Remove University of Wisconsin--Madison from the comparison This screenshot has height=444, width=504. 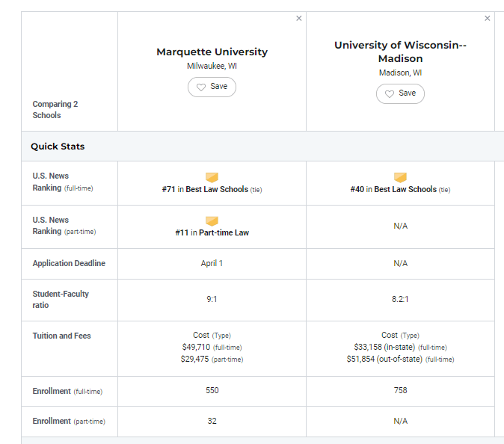click(488, 18)
